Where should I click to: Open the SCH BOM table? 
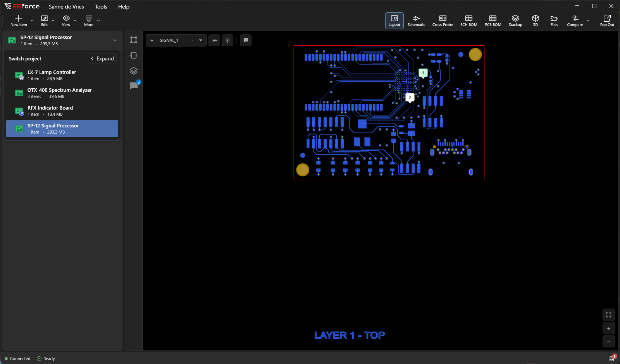468,21
